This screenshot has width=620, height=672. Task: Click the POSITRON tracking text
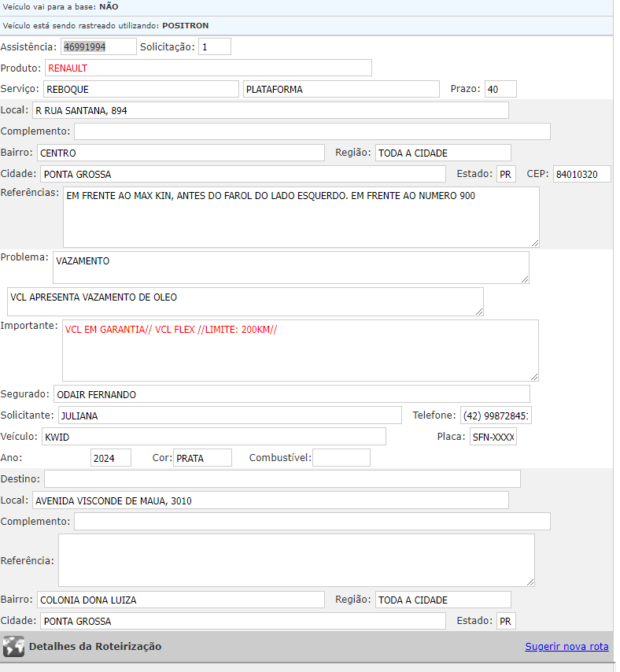pyautogui.click(x=185, y=26)
